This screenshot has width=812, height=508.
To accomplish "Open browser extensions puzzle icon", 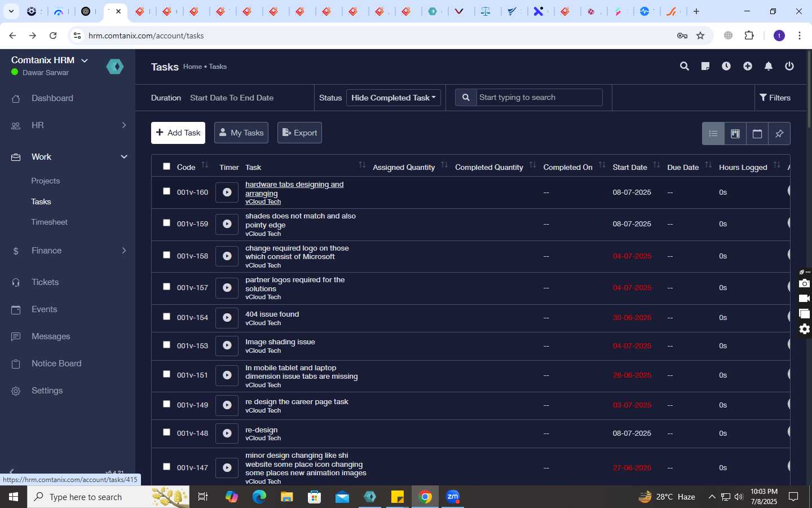I will coord(749,36).
